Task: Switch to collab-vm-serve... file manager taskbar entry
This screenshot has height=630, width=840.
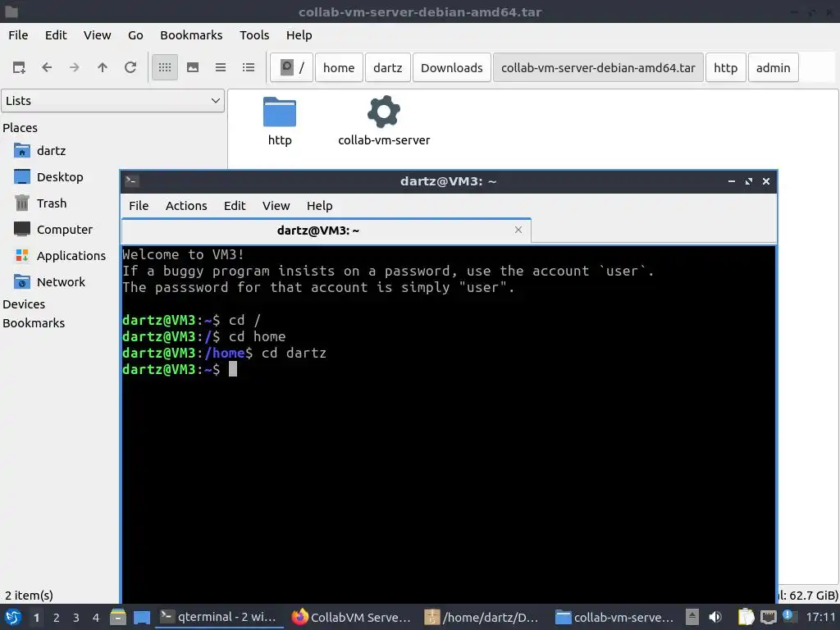Action: tap(614, 617)
